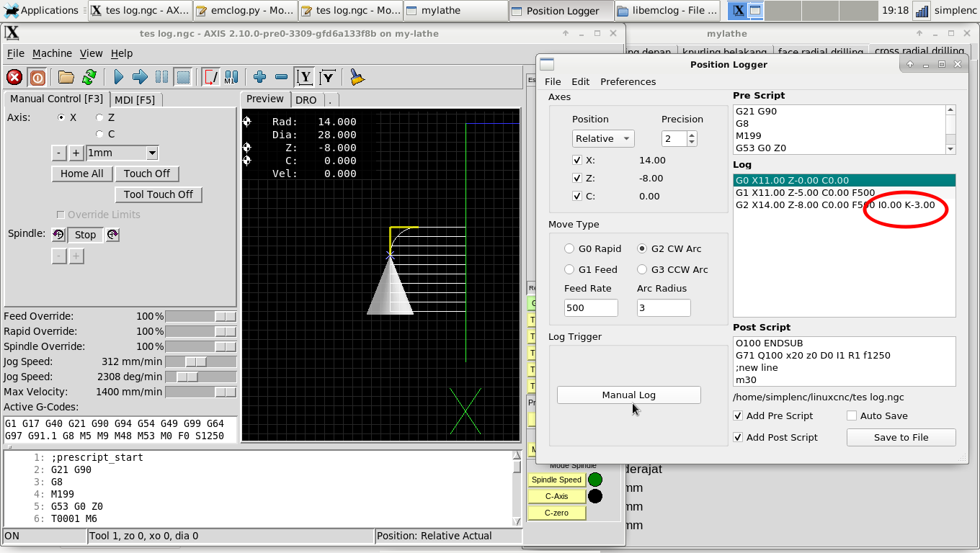The image size is (980, 553).
Task: Toggle the Emergency Stop button in AXIS
Action: coord(14,77)
